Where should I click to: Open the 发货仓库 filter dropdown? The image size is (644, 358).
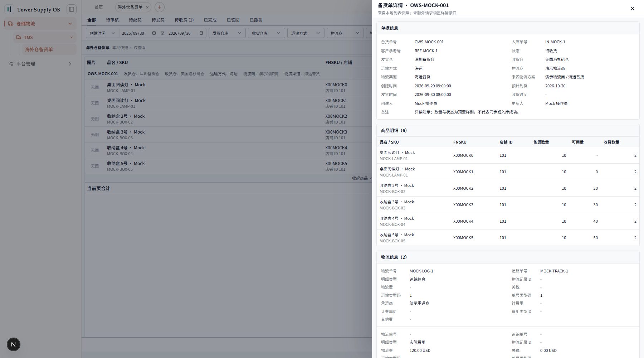click(x=227, y=33)
